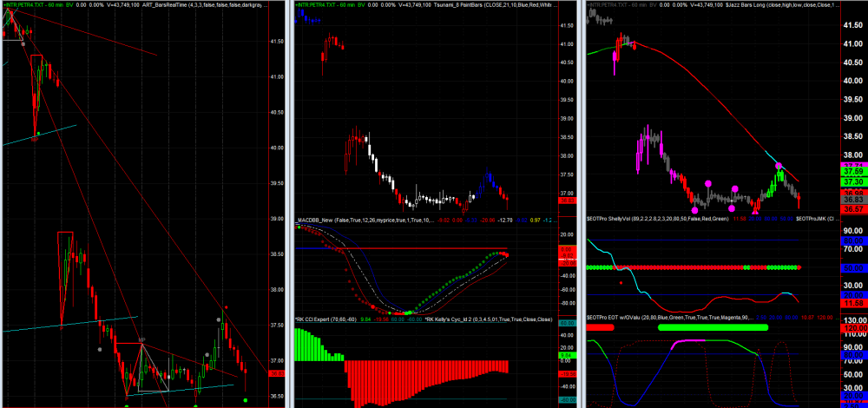Click the topmost magenta dot on Jazz Bars chart
The image size is (868, 408).
coord(779,166)
